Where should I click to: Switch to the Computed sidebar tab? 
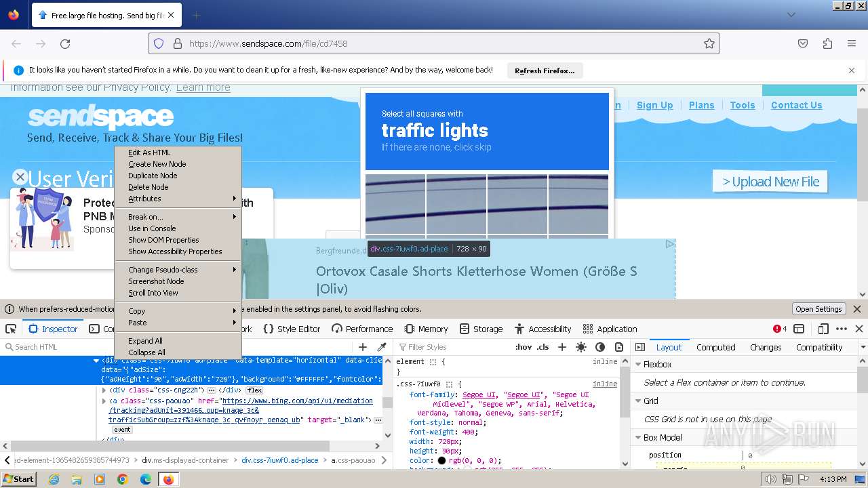[x=715, y=347]
